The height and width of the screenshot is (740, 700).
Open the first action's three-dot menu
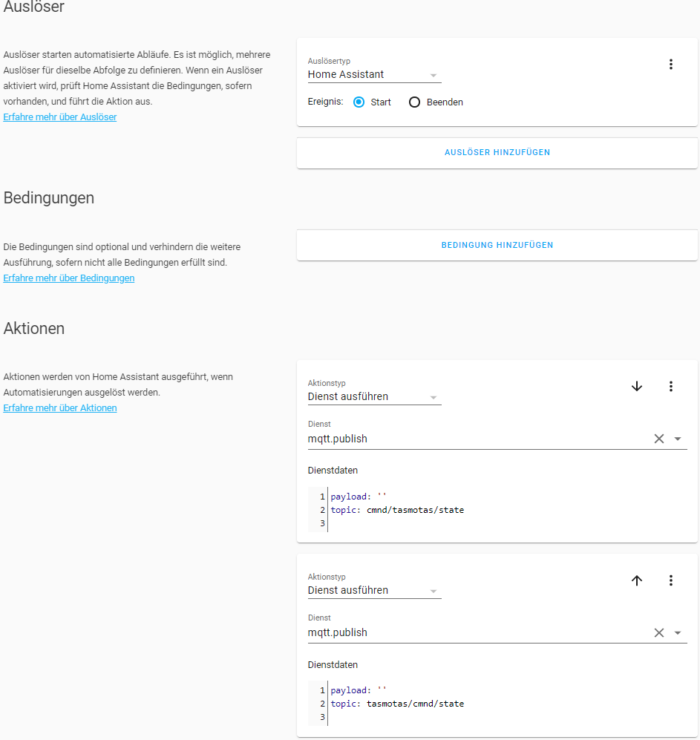[x=671, y=386]
